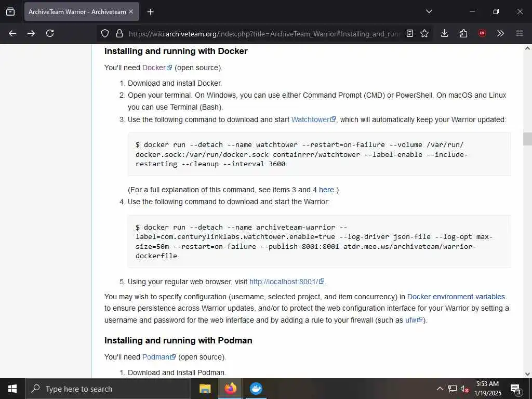The image size is (532, 399).
Task: Visit the http://localhost:8001/ link
Action: [287, 282]
